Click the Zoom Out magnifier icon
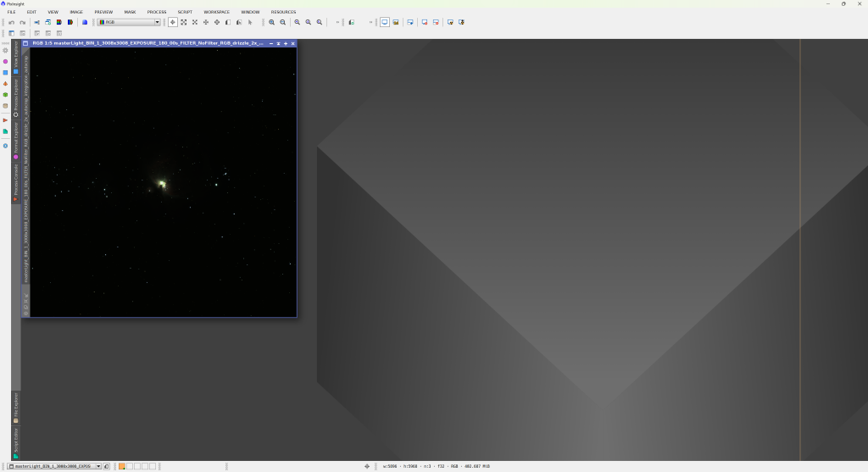 283,22
